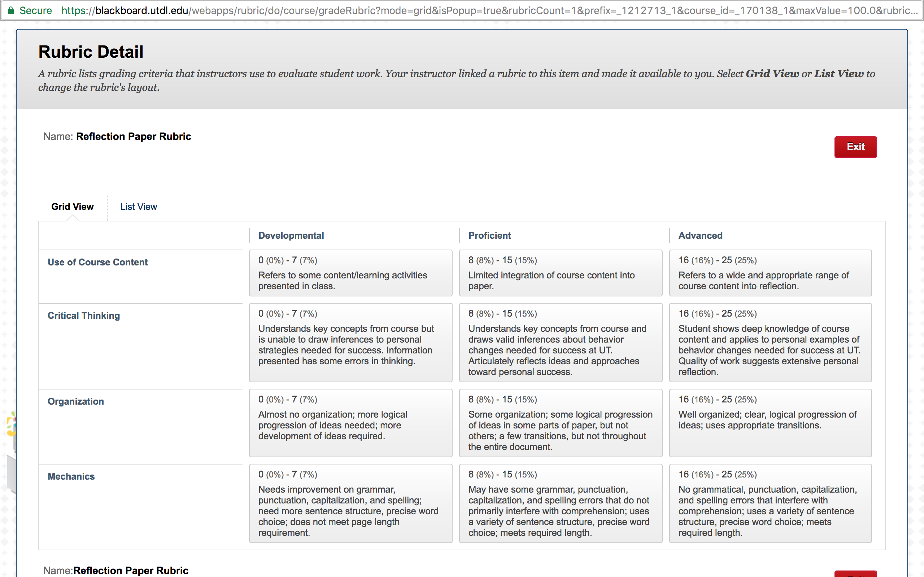The width and height of the screenshot is (924, 577).
Task: Select Developmental cell for Critical Thinking
Action: tap(350, 342)
